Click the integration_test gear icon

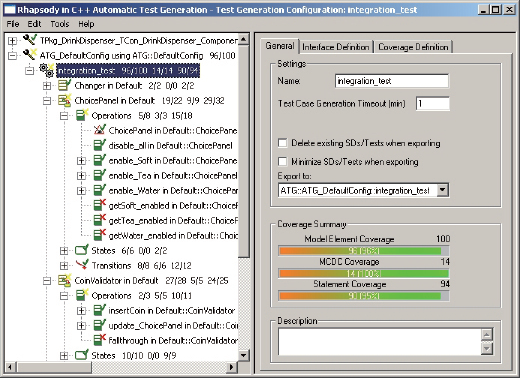(47, 70)
